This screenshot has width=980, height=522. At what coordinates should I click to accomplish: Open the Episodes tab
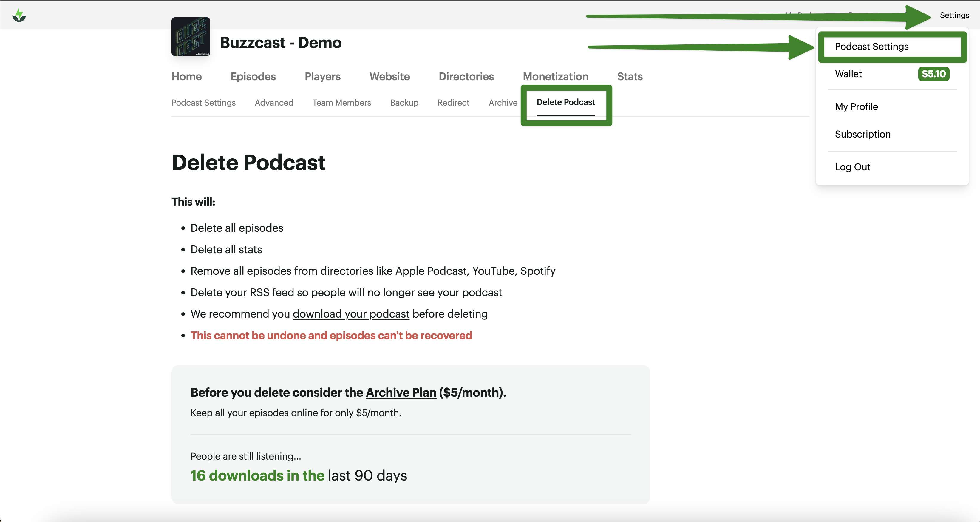[253, 76]
